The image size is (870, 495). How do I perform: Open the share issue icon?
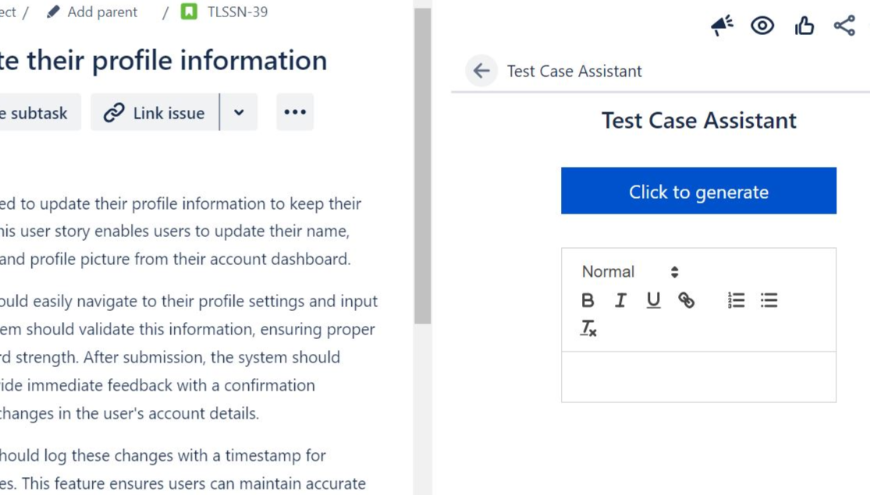point(844,26)
